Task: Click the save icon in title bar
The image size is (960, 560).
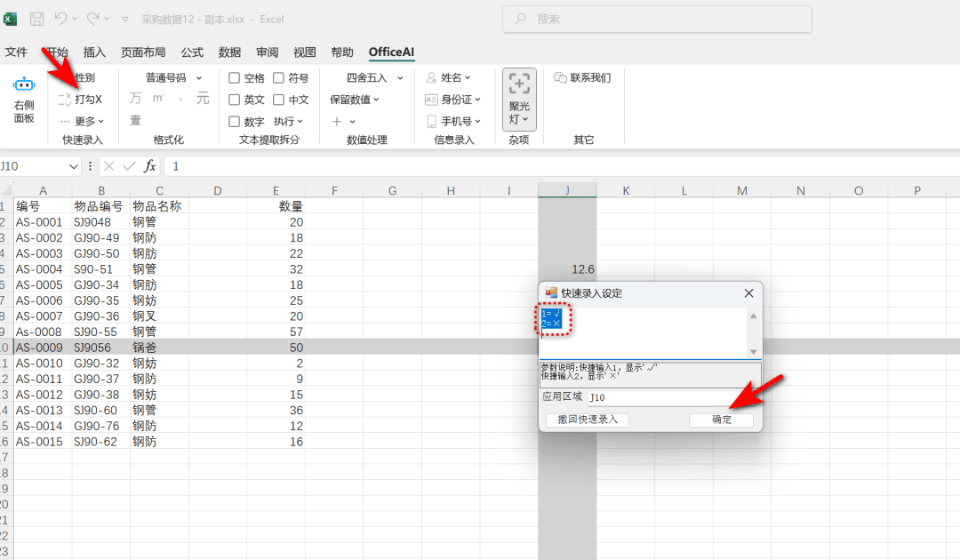Action: (36, 19)
